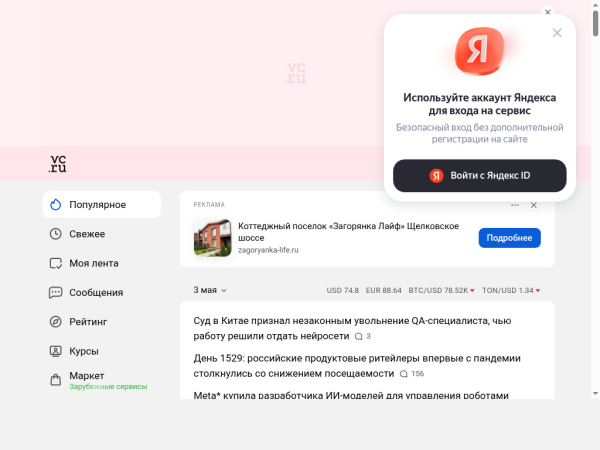The height and width of the screenshot is (450, 600).
Task: Click the chat bubble icon beside Сообщения
Action: coord(55,293)
